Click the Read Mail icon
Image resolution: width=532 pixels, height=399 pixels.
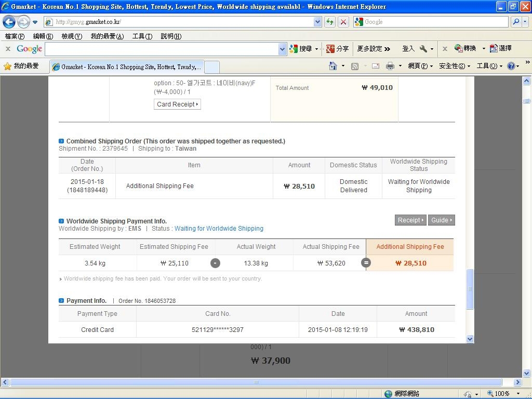pos(376,66)
